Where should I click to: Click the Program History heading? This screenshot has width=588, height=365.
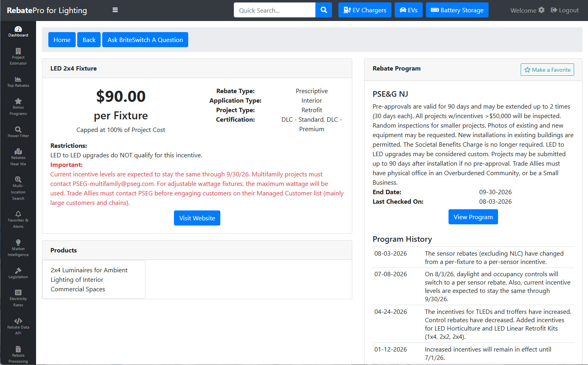pyautogui.click(x=402, y=239)
